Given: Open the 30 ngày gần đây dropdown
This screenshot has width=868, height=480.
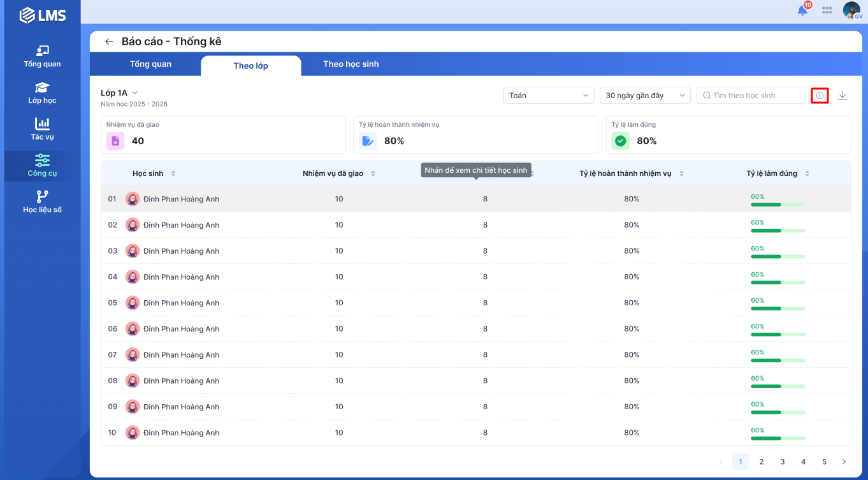Looking at the screenshot, I should [645, 96].
